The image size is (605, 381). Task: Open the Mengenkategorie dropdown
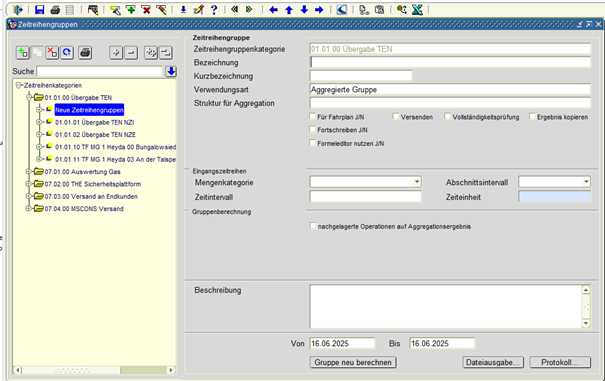pyautogui.click(x=417, y=182)
